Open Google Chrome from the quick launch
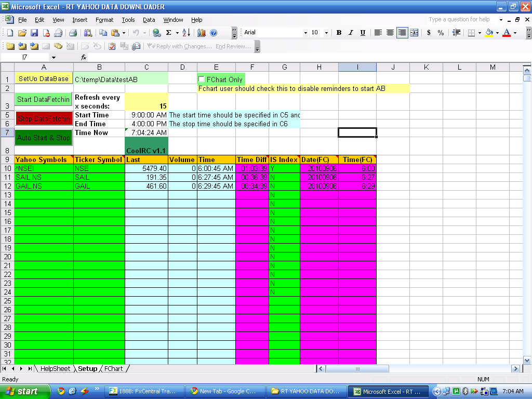The width and height of the screenshot is (532, 399). pos(61,391)
